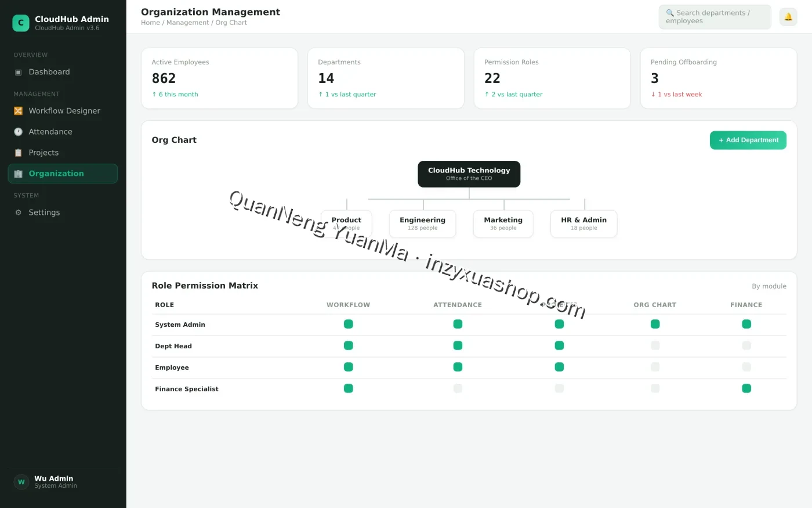The width and height of the screenshot is (812, 508).
Task: Toggle System Admin Attendance permission
Action: 458,324
